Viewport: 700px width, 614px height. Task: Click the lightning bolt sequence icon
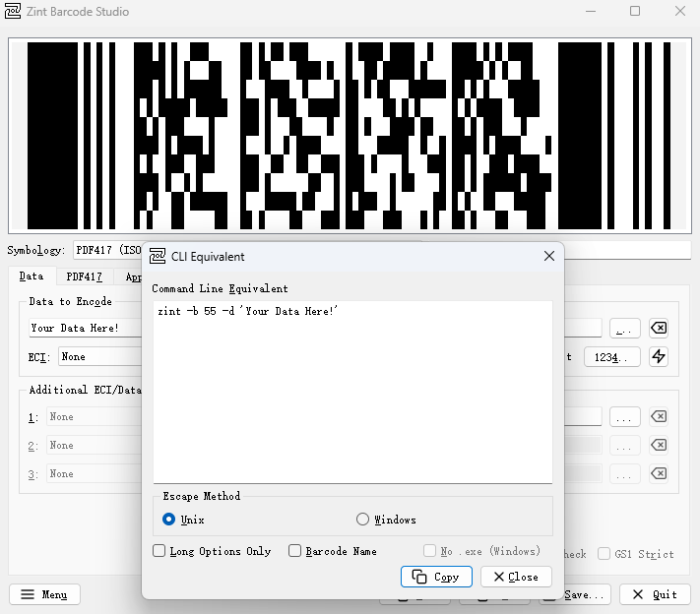tap(659, 357)
